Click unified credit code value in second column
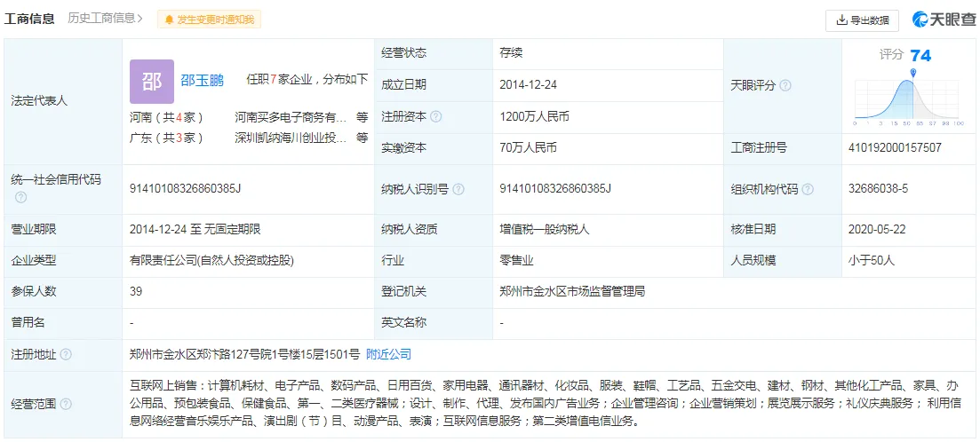This screenshot has height=442, width=980. 185,188
